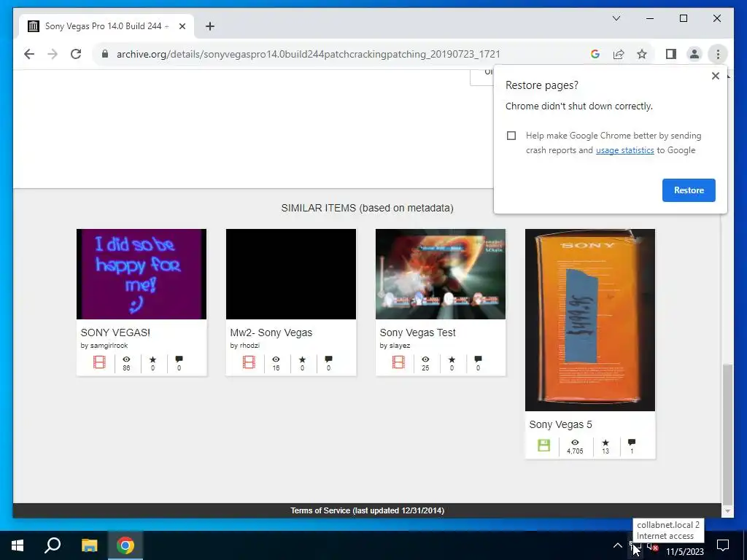Click reviews comment icon on Sony Vegas 5

point(632,443)
